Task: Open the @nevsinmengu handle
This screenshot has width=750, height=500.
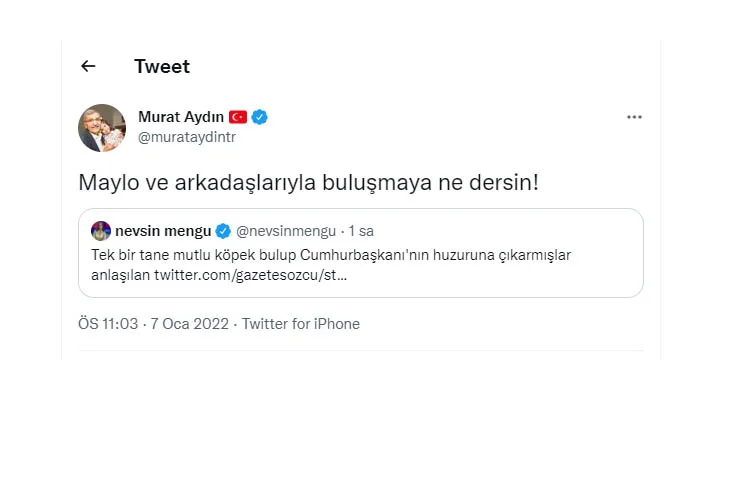Action: point(286,231)
